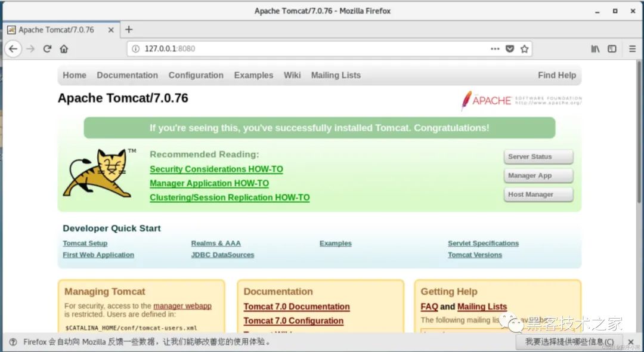Maximize the Firefox window
Screen dimensions: 644x352
[x=615, y=11]
